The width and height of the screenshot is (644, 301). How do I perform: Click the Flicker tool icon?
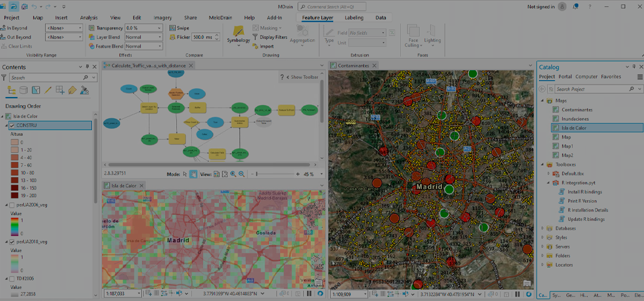(x=173, y=37)
